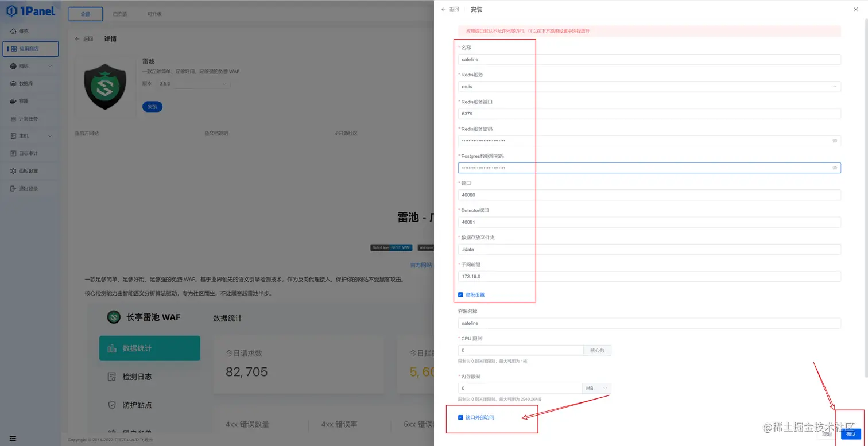Show the Redis服务密码 via eye icon
The height and width of the screenshot is (446, 868).
tap(835, 141)
